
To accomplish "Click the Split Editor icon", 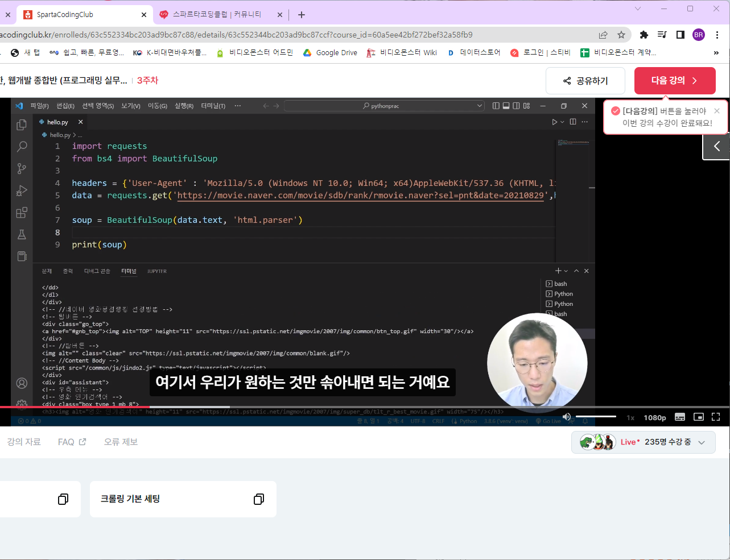I will (x=573, y=122).
